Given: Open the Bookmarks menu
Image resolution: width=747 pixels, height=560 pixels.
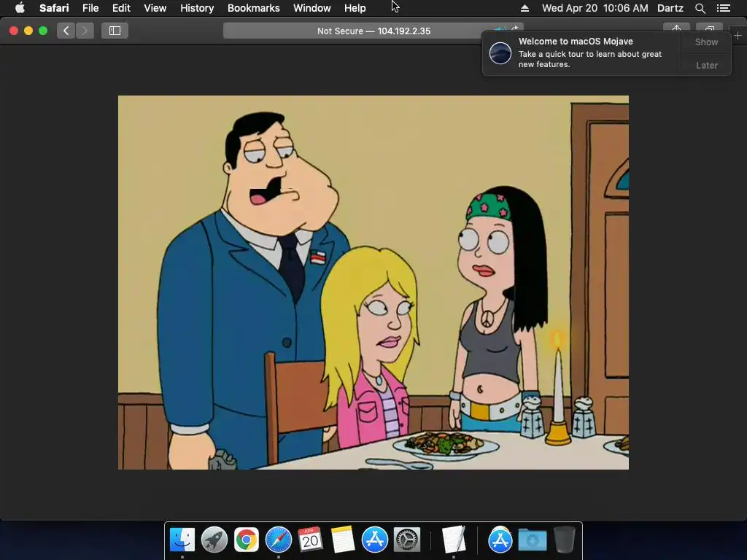Looking at the screenshot, I should [253, 8].
